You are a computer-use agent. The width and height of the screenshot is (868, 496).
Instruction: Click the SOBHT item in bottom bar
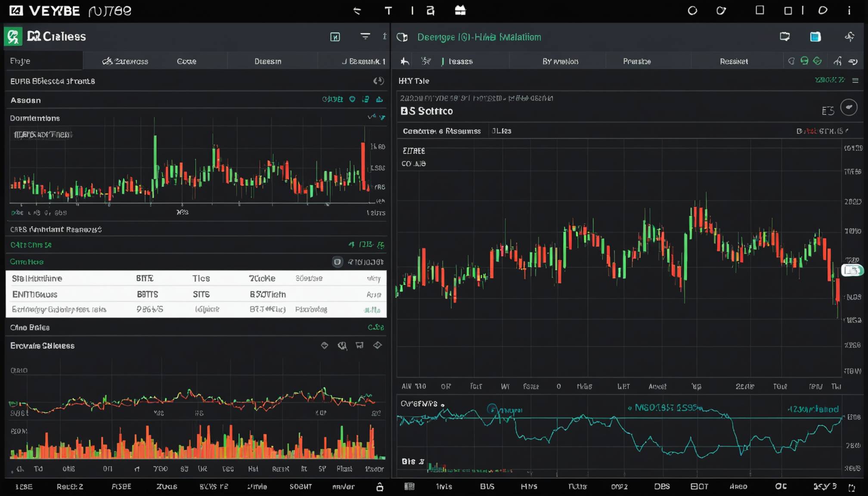point(301,487)
